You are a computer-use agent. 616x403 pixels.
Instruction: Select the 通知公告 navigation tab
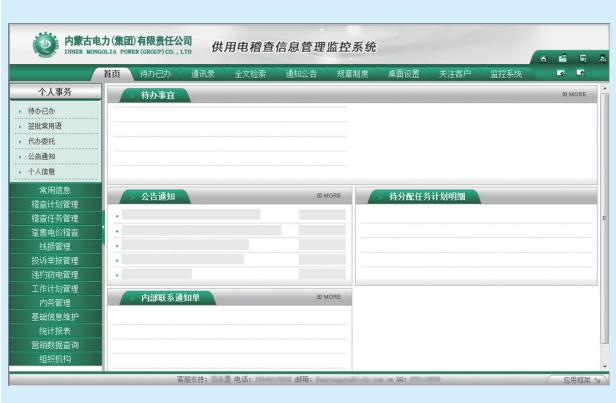tap(301, 74)
